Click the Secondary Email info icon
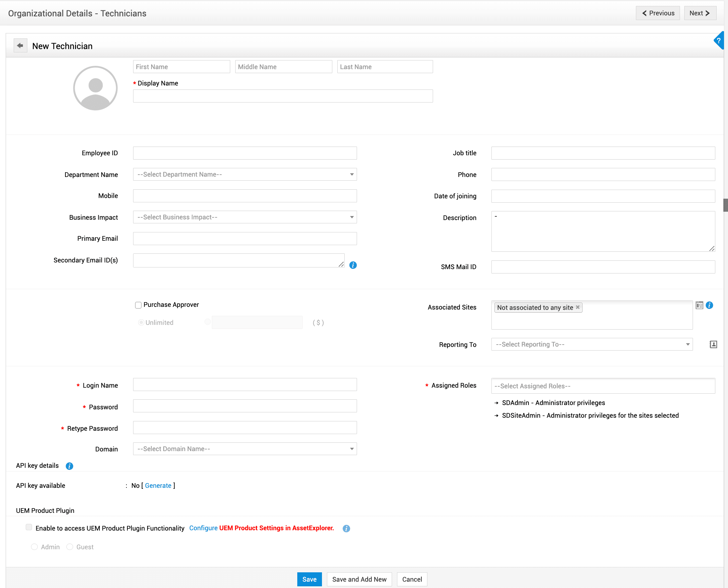The image size is (728, 588). click(353, 265)
